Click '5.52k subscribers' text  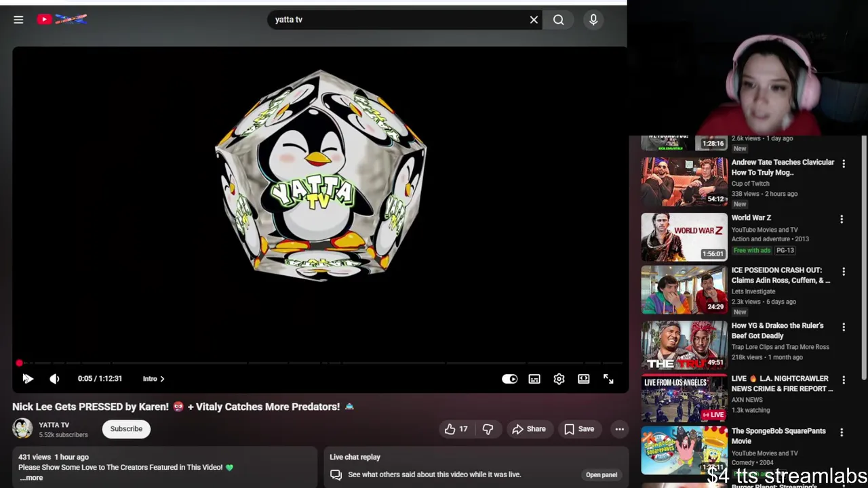click(x=63, y=435)
